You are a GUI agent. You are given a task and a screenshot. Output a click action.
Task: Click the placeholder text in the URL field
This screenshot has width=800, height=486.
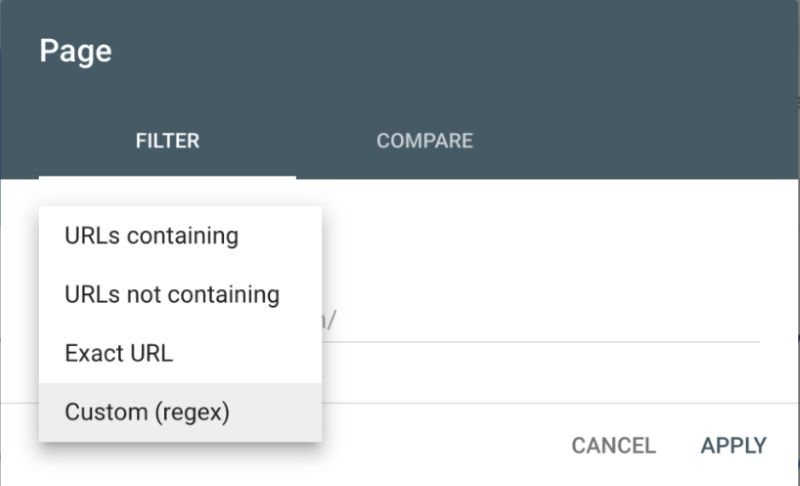[329, 321]
